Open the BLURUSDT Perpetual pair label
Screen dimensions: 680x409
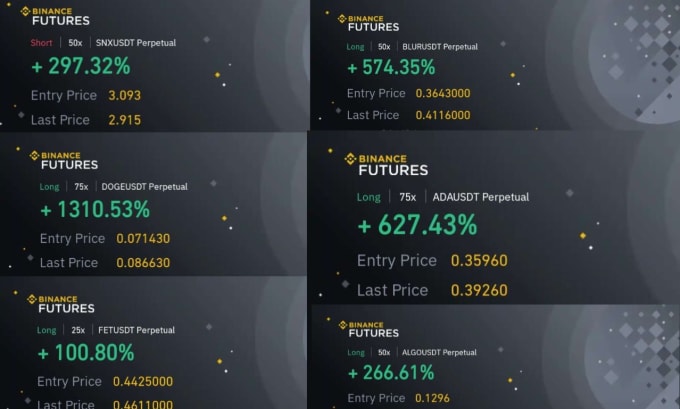[x=440, y=46]
